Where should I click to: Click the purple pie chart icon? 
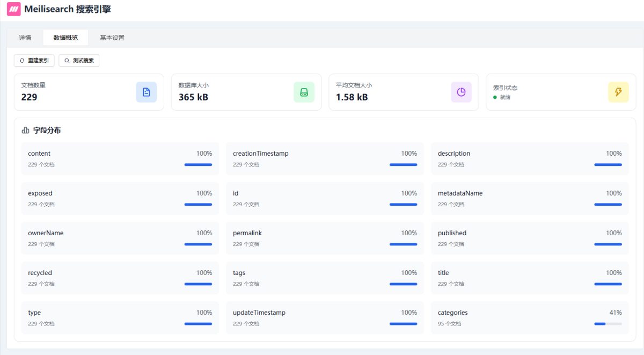[x=461, y=92]
